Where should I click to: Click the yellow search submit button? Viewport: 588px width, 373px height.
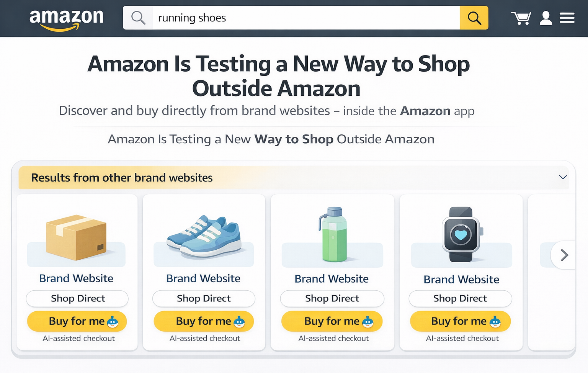(x=474, y=18)
